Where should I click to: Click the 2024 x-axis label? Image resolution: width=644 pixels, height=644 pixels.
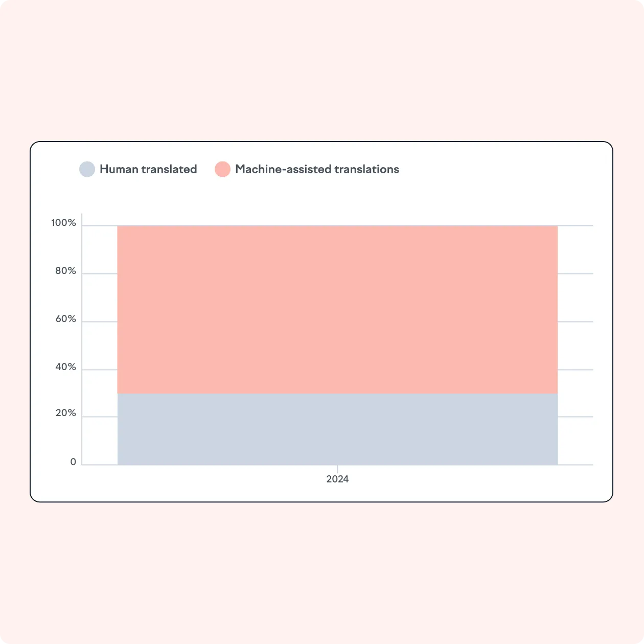click(x=337, y=479)
